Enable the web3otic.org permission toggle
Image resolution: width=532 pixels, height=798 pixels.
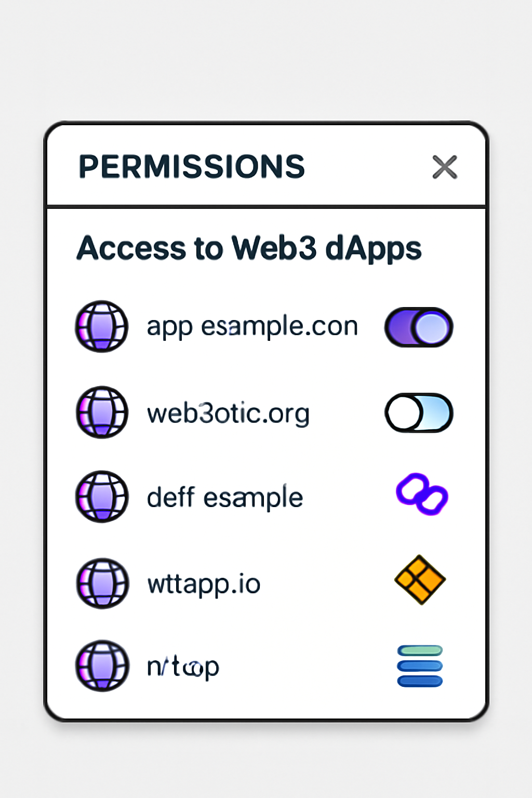[x=418, y=413]
